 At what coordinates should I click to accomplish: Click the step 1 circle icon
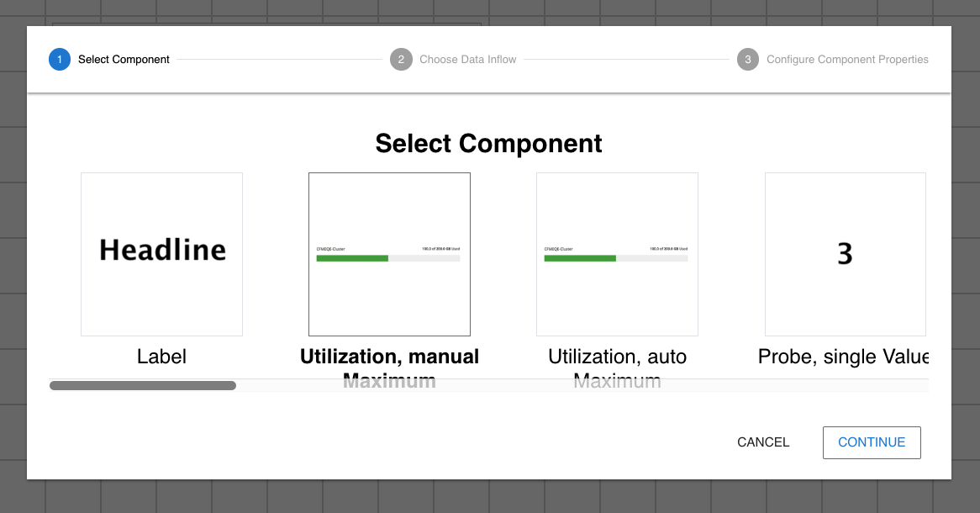60,60
